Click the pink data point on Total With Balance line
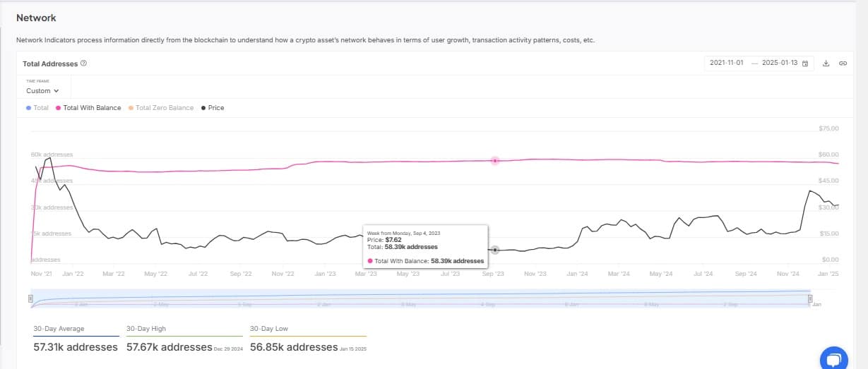The height and width of the screenshot is (369, 868). (495, 161)
